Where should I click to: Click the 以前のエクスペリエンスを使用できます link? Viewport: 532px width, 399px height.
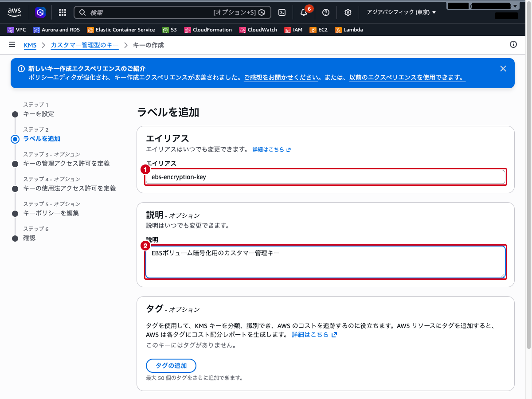[407, 77]
